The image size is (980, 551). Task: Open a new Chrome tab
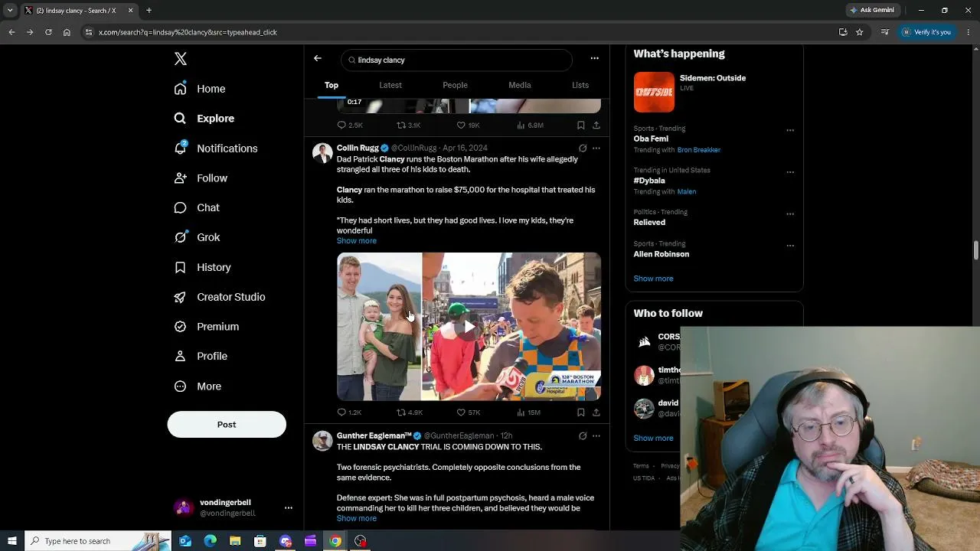149,10
